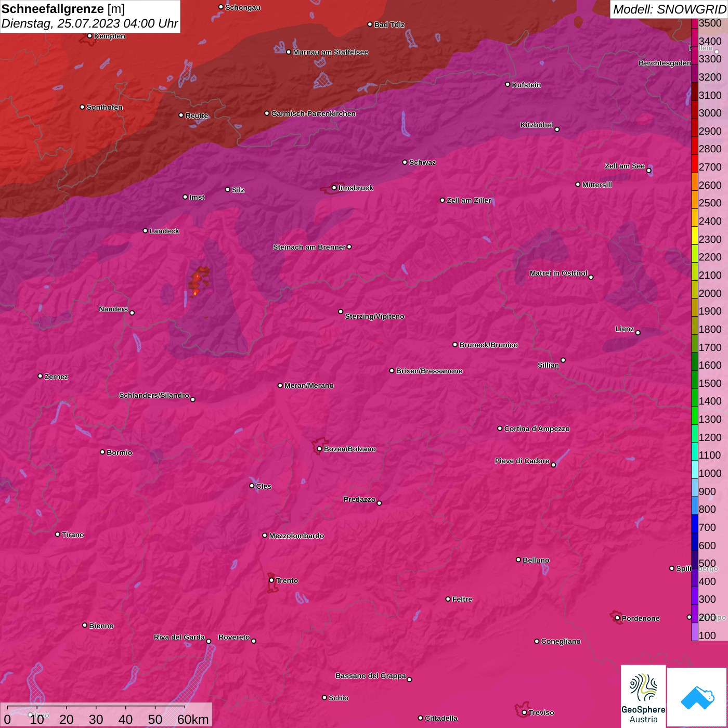Select the Conegliano town label
Image resolution: width=728 pixels, height=728 pixels.
[x=561, y=641]
